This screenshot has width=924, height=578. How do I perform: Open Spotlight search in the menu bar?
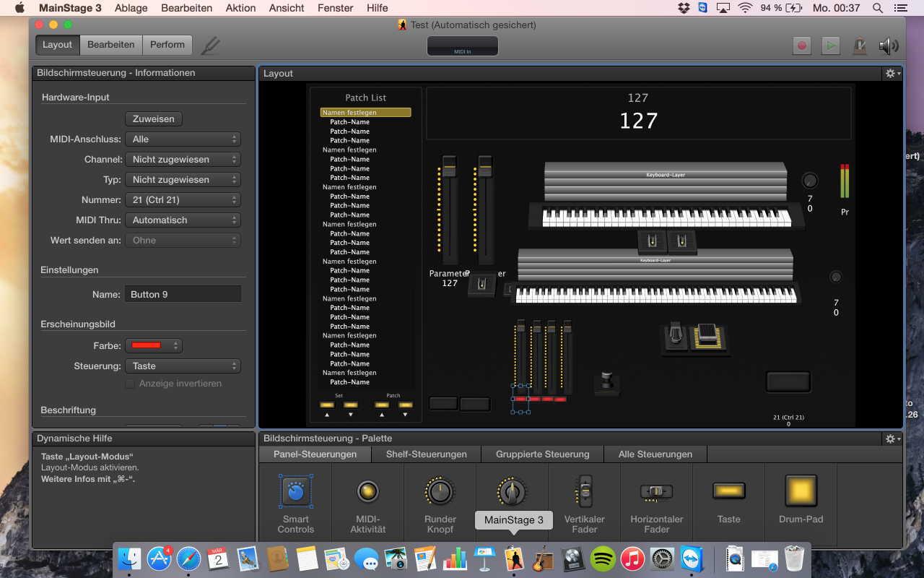[x=878, y=8]
